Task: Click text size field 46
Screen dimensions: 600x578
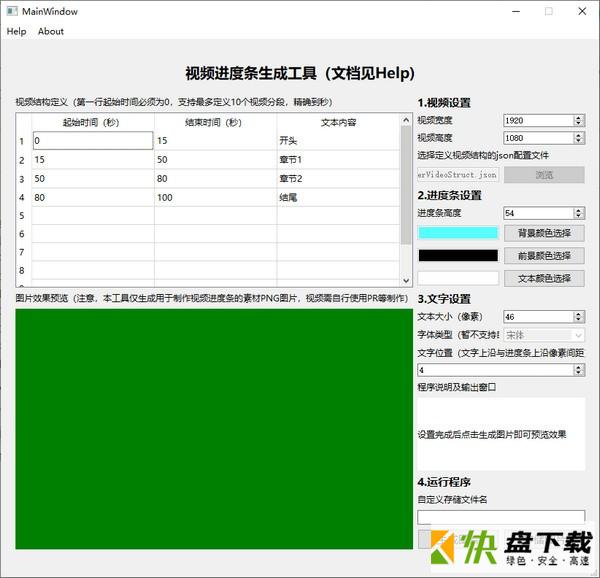Action: pyautogui.click(x=538, y=317)
